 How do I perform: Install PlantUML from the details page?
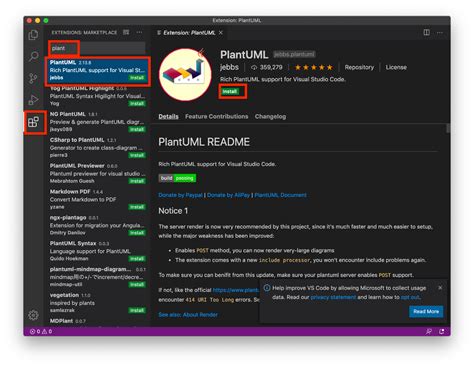point(230,91)
